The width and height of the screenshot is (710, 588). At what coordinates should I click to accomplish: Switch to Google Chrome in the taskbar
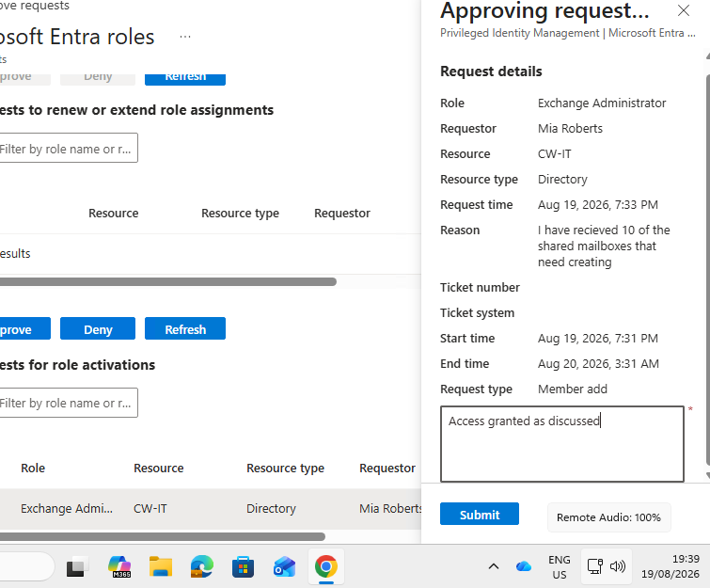click(x=326, y=566)
